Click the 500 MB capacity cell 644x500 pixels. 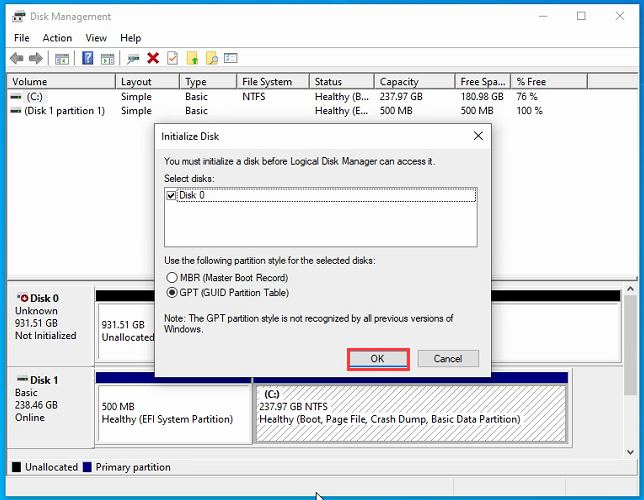[396, 111]
